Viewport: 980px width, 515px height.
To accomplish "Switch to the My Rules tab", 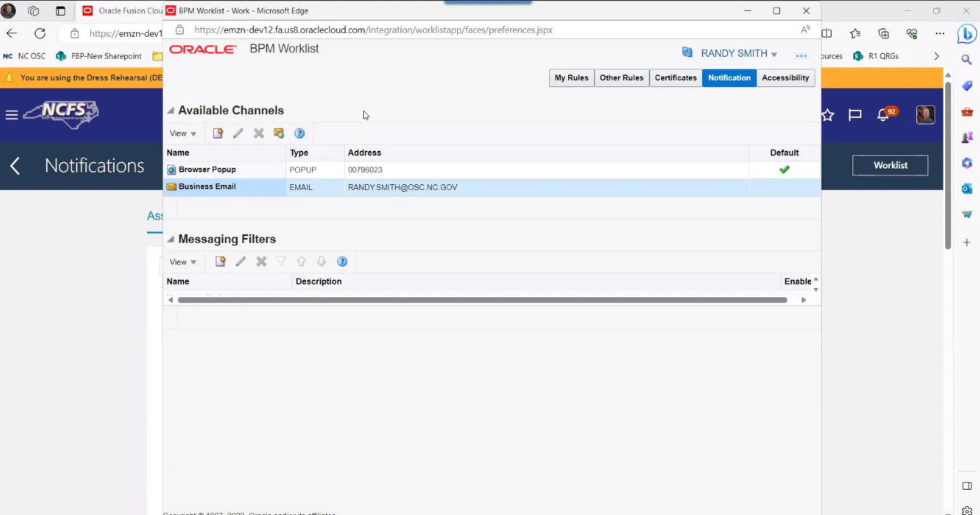I will coord(571,78).
